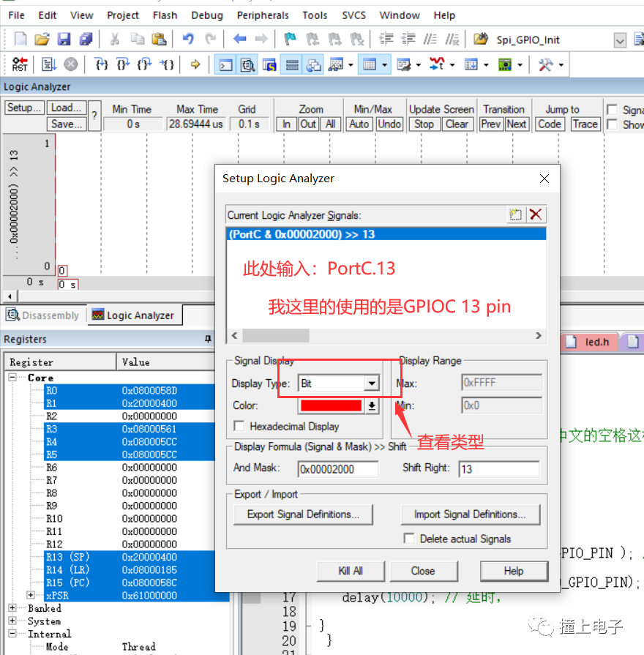Select the Step Into debug icon
This screenshot has height=655, width=644.
pos(100,64)
